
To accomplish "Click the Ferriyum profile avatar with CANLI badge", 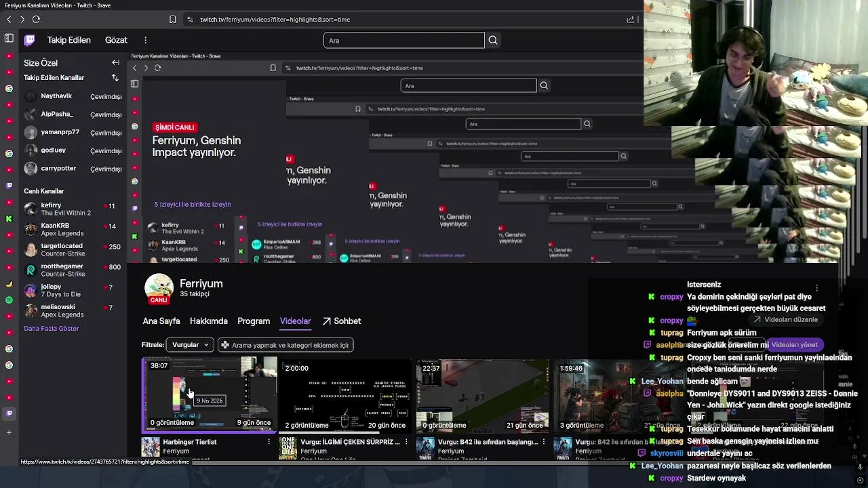I will [x=159, y=289].
